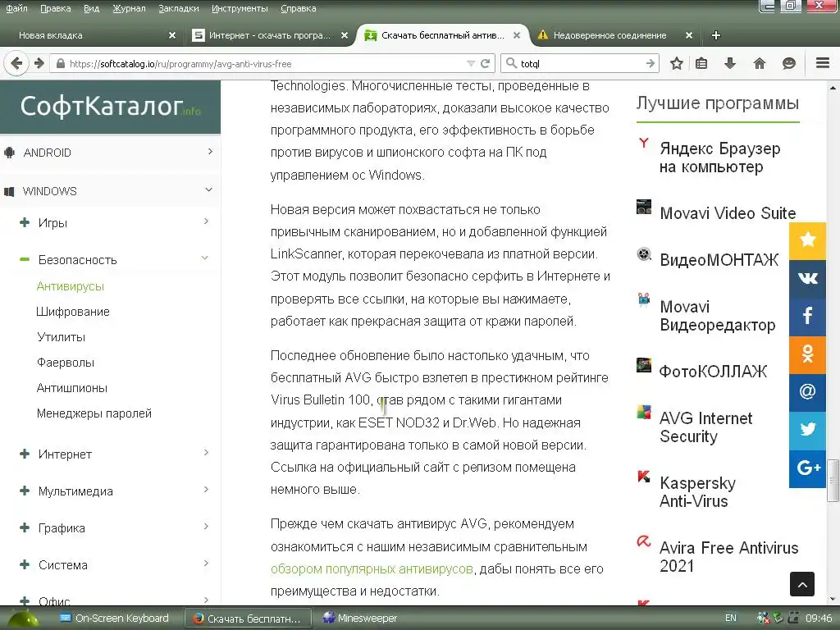This screenshot has width=840, height=630.
Task: Open the Справка menu
Action: [x=299, y=8]
